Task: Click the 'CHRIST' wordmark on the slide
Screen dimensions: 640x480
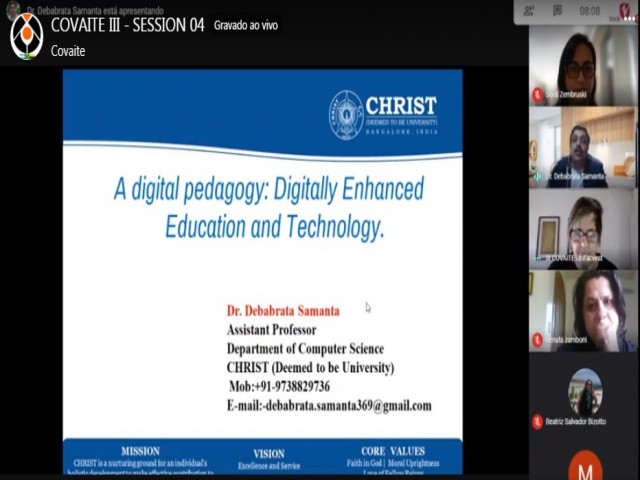Action: click(x=401, y=106)
